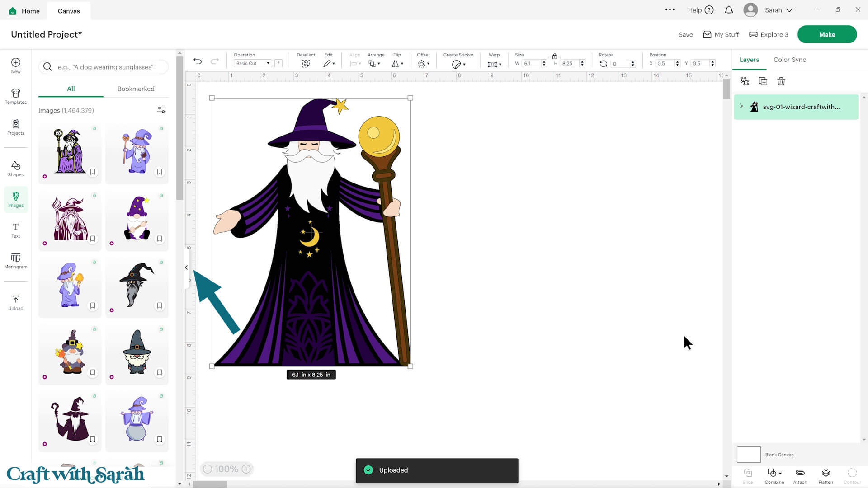This screenshot has width=868, height=488.
Task: Open the Color Sync tab
Action: pos(789,59)
